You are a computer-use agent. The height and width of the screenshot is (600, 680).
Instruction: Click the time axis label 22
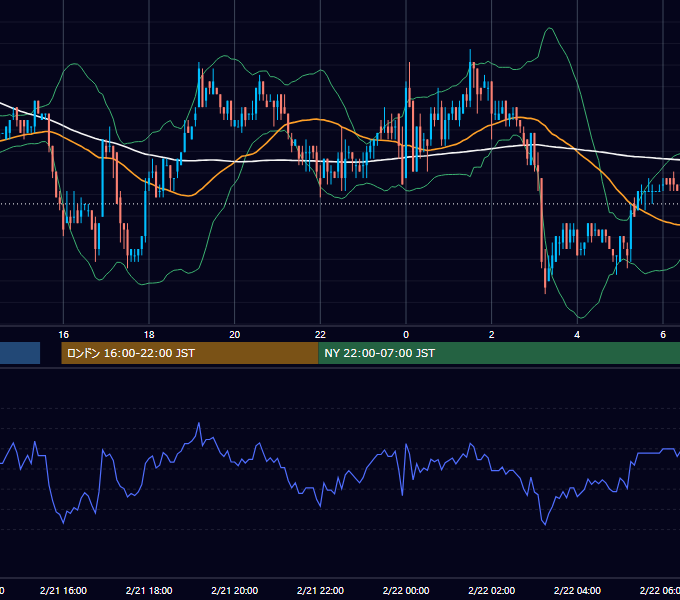(x=320, y=335)
